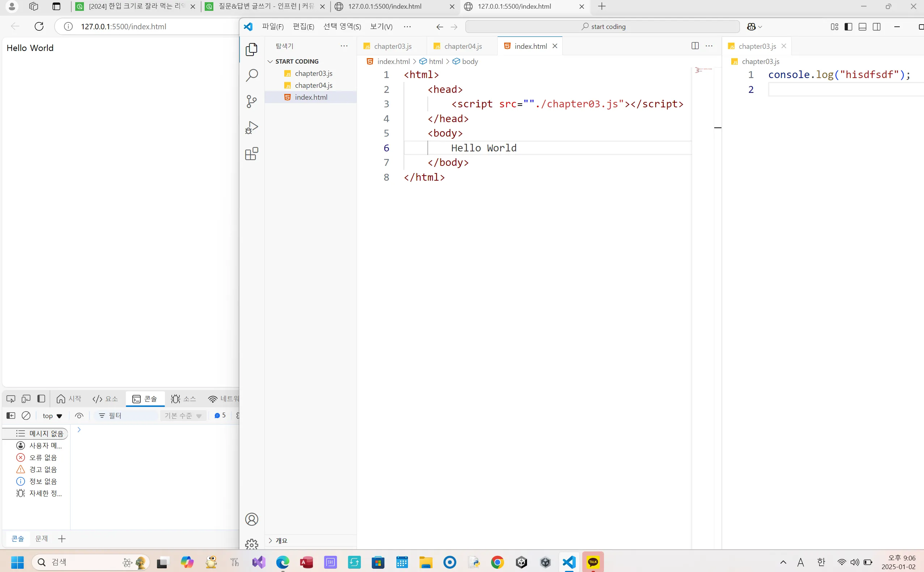Image resolution: width=924 pixels, height=572 pixels.
Task: Open DevTools 요소 tab
Action: click(x=105, y=398)
